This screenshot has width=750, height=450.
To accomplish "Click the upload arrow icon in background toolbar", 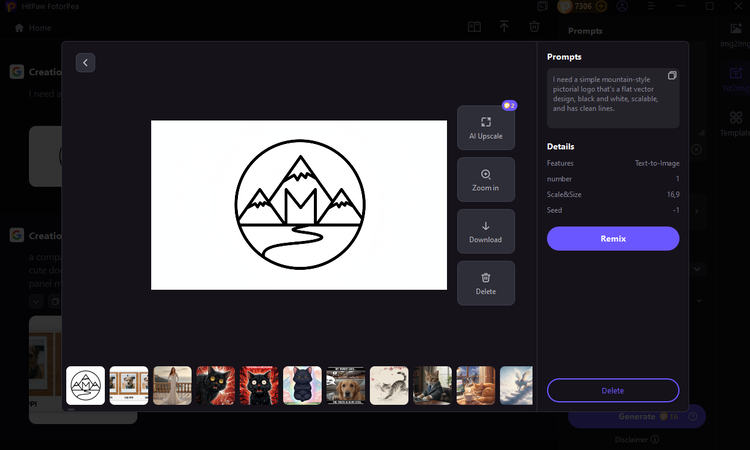I will click(504, 27).
